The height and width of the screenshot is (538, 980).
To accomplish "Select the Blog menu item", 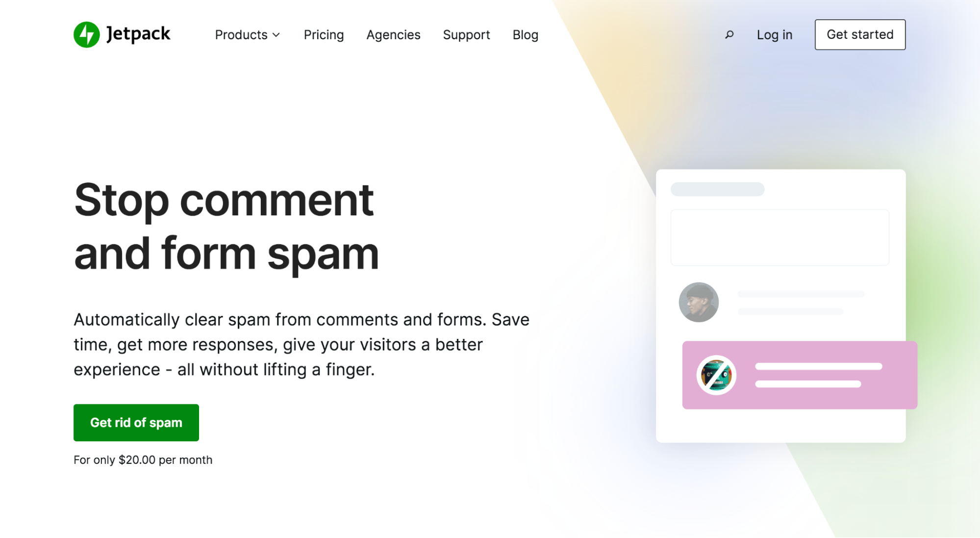I will (x=527, y=34).
